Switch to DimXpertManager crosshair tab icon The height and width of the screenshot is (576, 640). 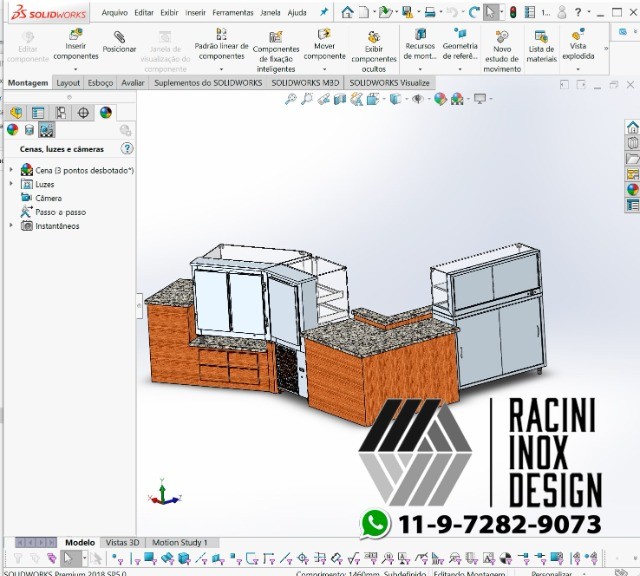[83, 113]
